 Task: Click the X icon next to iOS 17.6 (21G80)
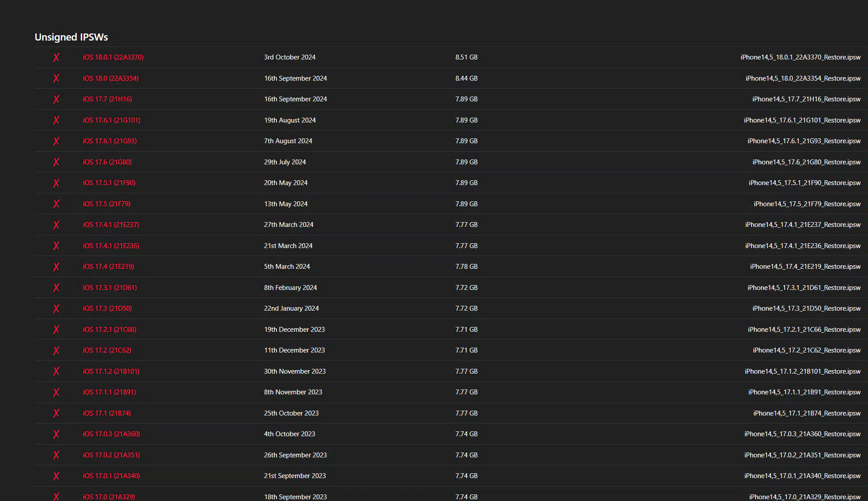[x=56, y=162]
